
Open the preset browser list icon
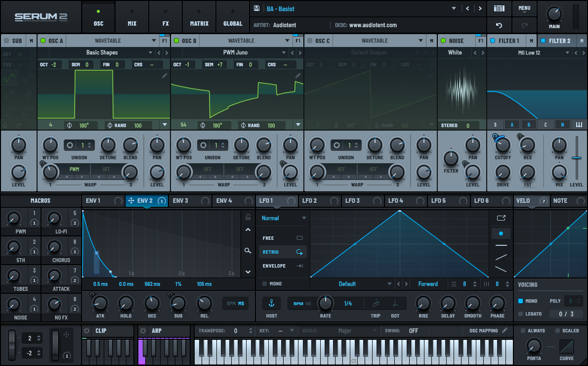coord(499,8)
